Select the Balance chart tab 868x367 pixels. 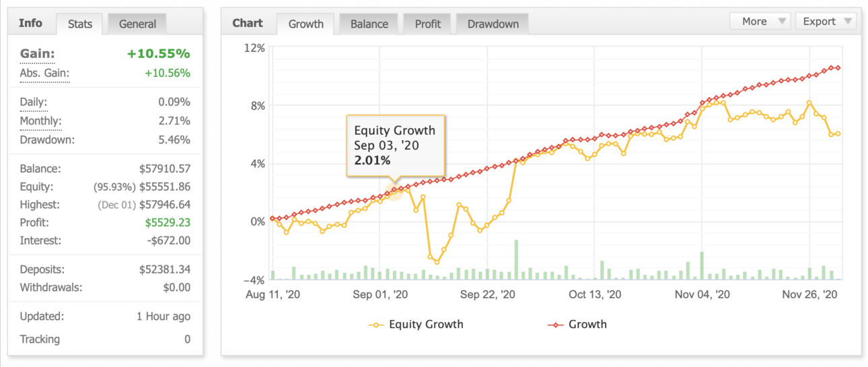369,24
